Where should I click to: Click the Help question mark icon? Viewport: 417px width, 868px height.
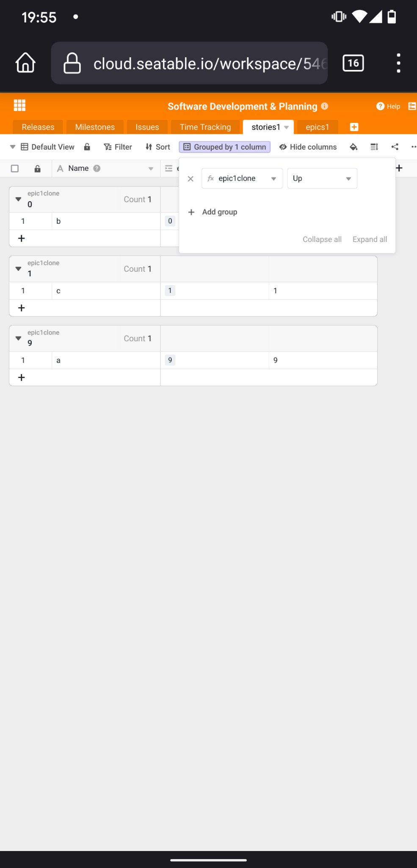pyautogui.click(x=380, y=106)
